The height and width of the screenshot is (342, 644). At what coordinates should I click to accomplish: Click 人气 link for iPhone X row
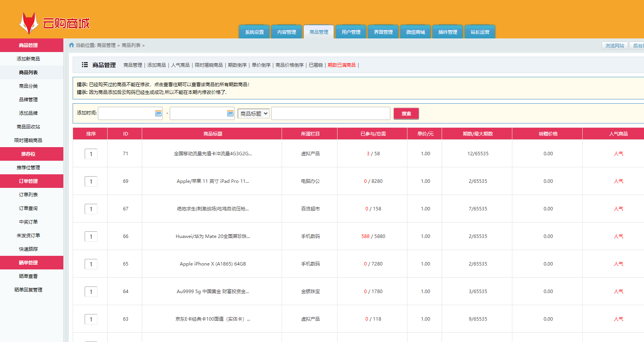(618, 264)
